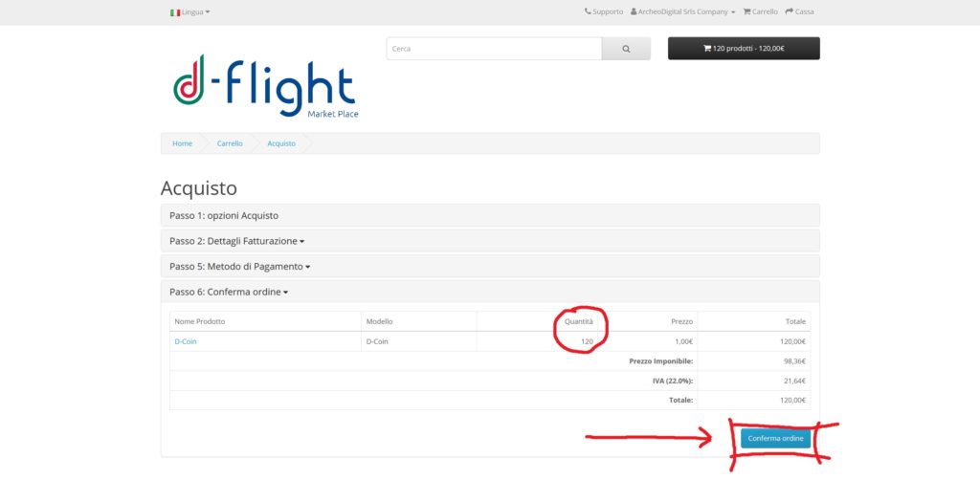
Task: Open Carrello breadcrumb
Action: click(x=230, y=143)
